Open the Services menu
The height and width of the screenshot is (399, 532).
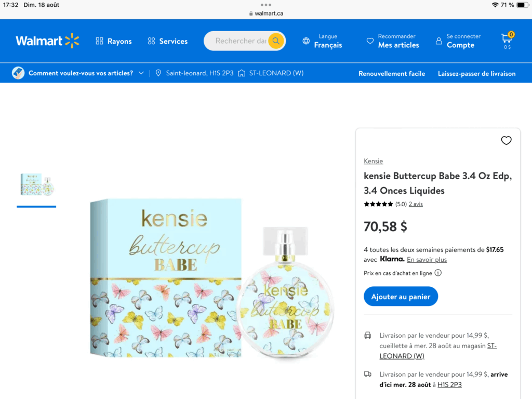tap(167, 41)
